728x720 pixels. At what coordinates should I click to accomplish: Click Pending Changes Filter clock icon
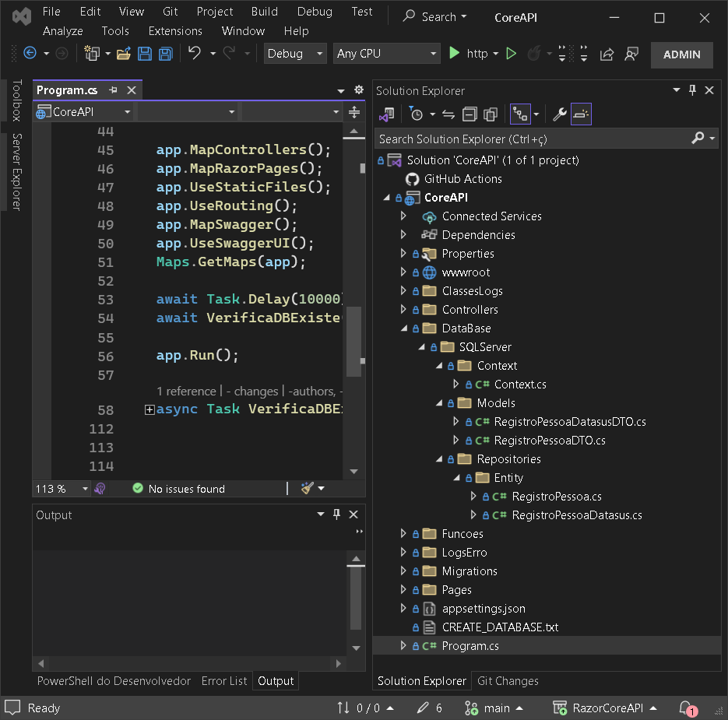click(416, 114)
